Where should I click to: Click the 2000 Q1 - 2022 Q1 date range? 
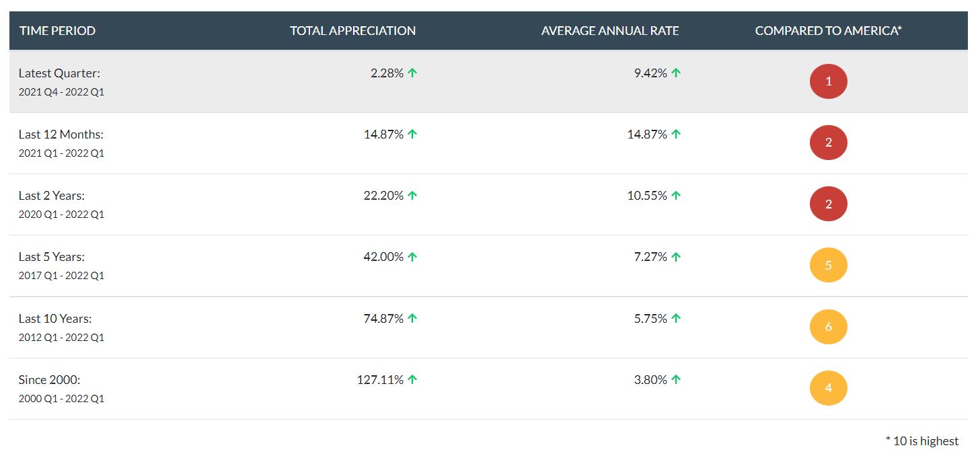coord(61,399)
